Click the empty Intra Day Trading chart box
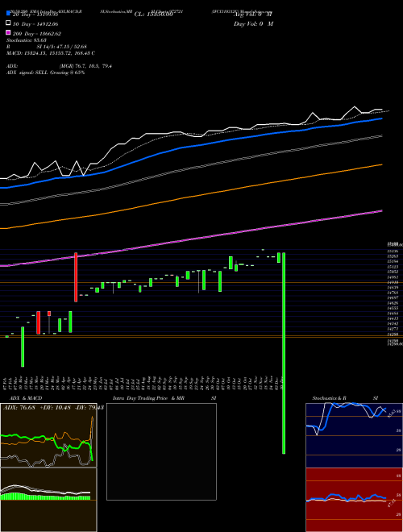 [x=161, y=451]
